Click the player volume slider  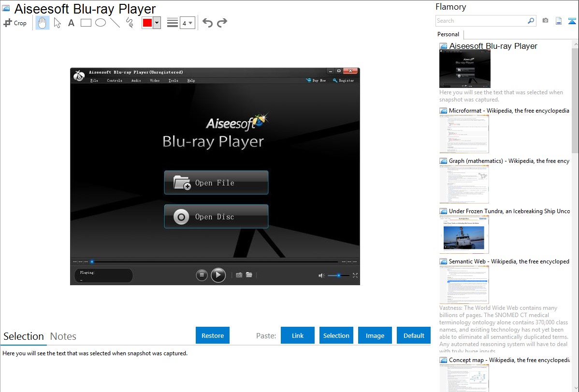coord(339,275)
